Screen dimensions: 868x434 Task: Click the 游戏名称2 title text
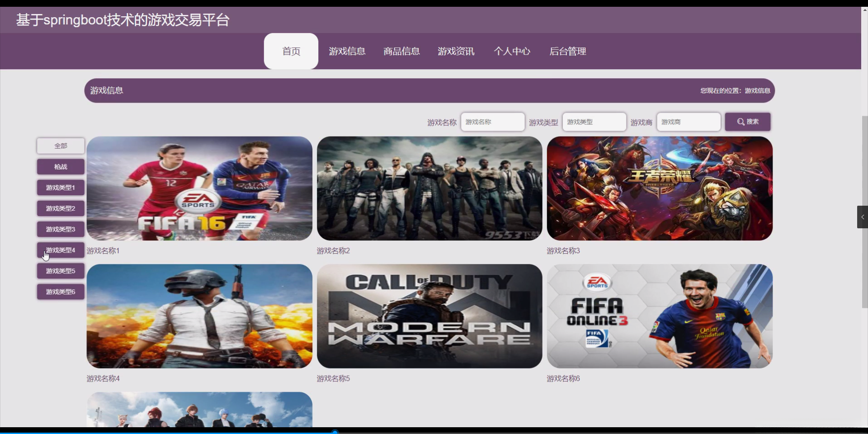tap(333, 251)
